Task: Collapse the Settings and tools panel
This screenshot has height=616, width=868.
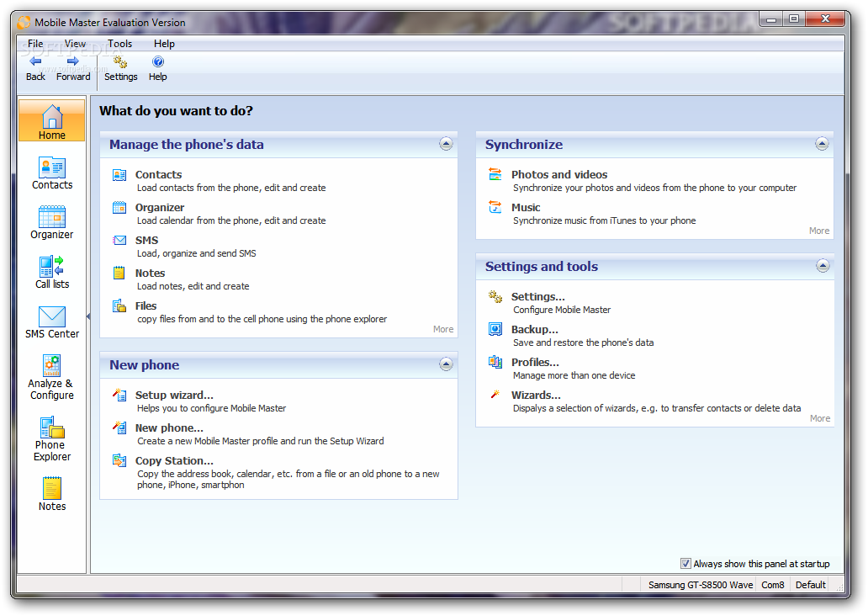Action: (823, 266)
